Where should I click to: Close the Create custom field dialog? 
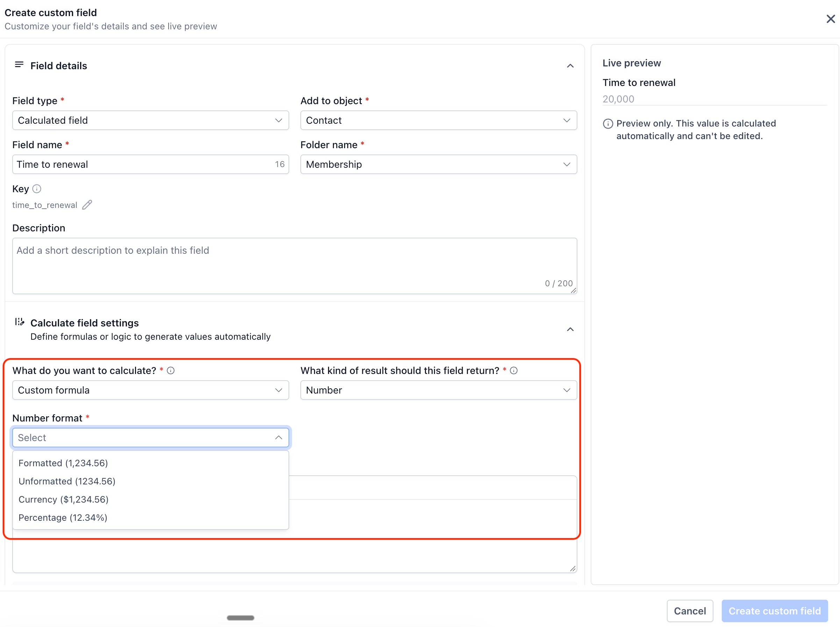click(x=831, y=19)
